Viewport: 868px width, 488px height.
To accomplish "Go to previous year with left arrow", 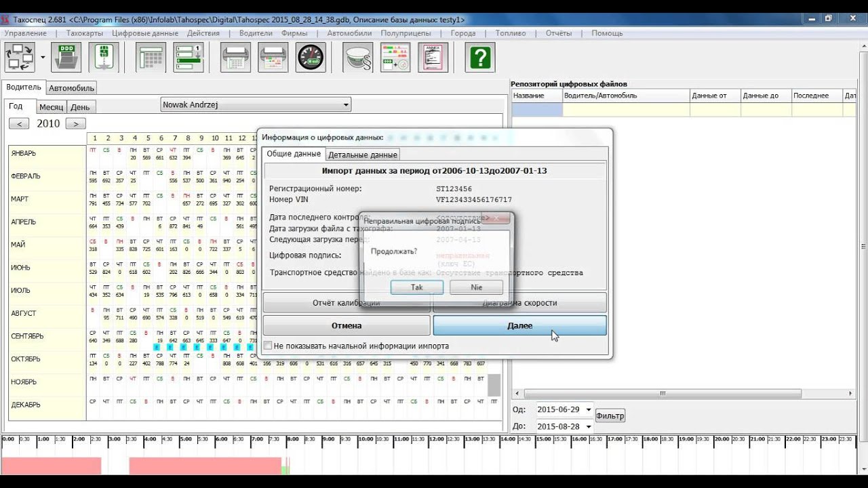I will coord(19,123).
